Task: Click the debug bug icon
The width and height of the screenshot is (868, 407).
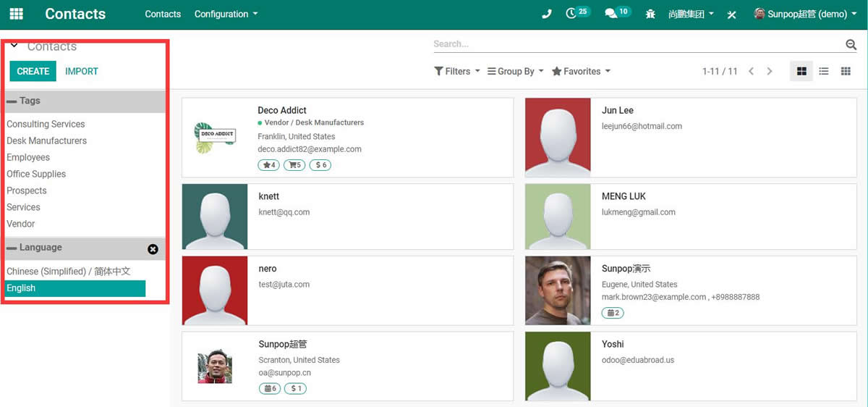Action: click(650, 14)
